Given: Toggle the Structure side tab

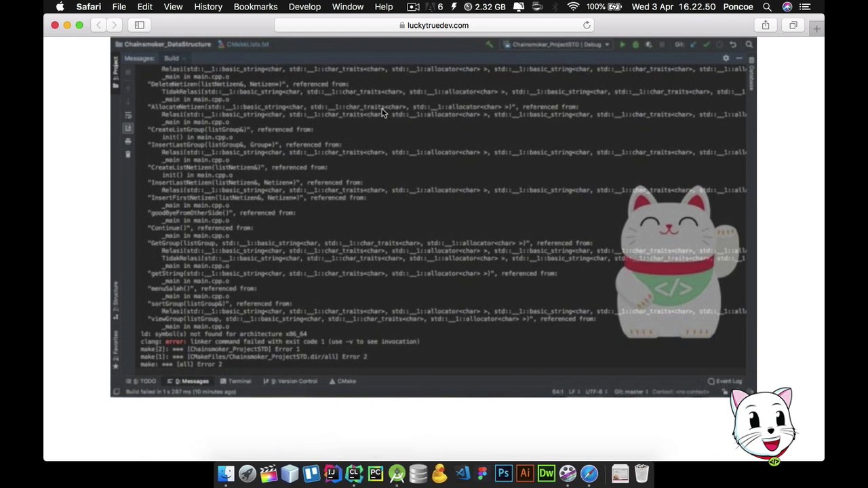Looking at the screenshot, I should point(116,301).
